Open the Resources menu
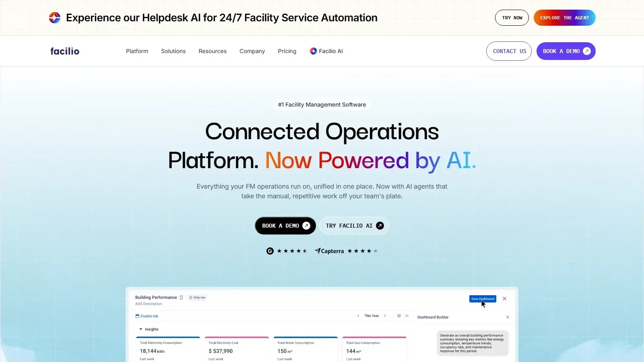This screenshot has height=362, width=644. pyautogui.click(x=213, y=51)
